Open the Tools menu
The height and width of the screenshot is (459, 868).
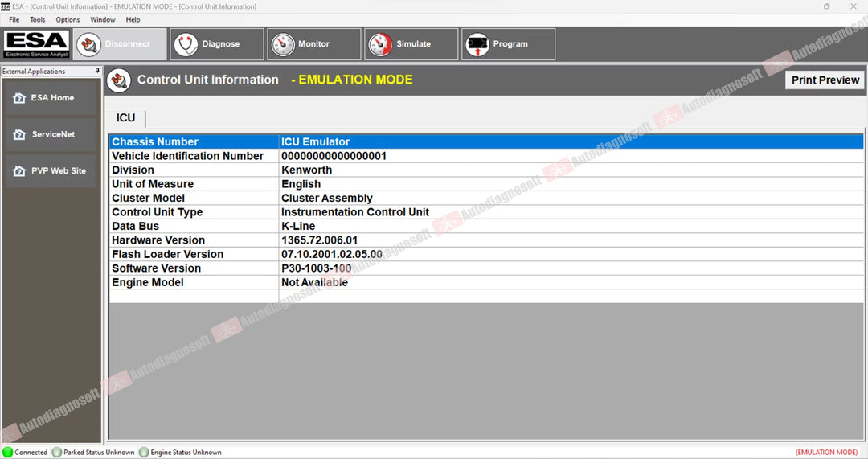[38, 19]
